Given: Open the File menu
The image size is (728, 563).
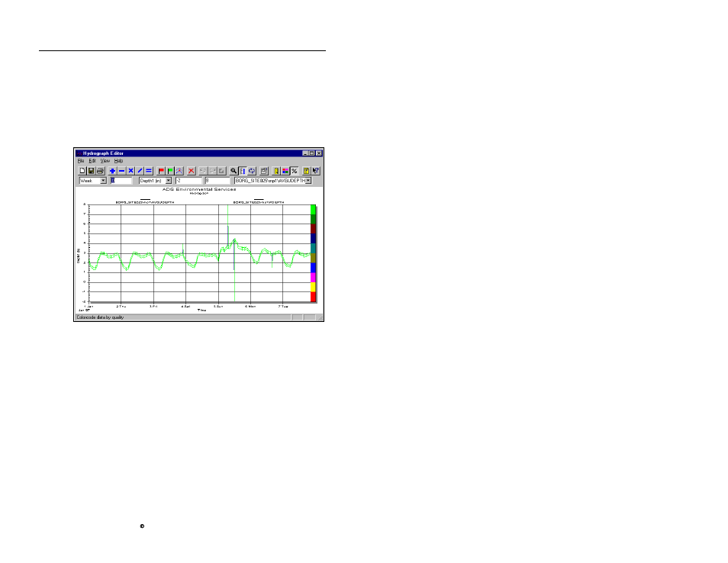Looking at the screenshot, I should click(81, 161).
